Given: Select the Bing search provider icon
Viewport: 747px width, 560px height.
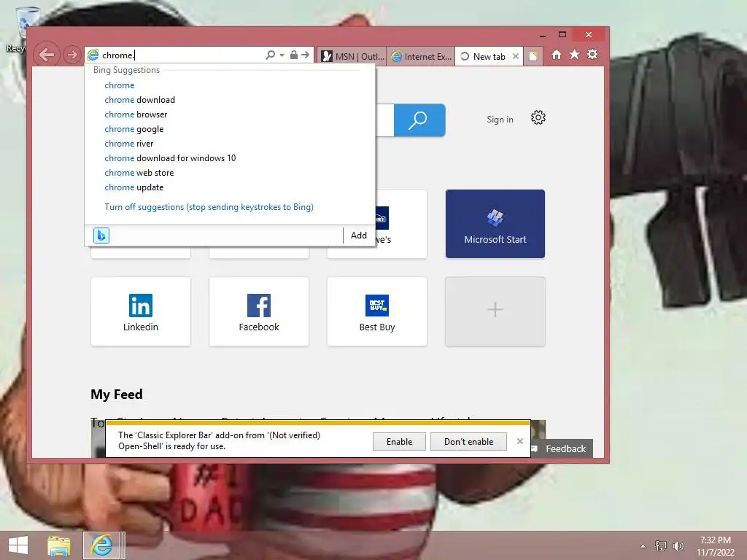Looking at the screenshot, I should 101,236.
